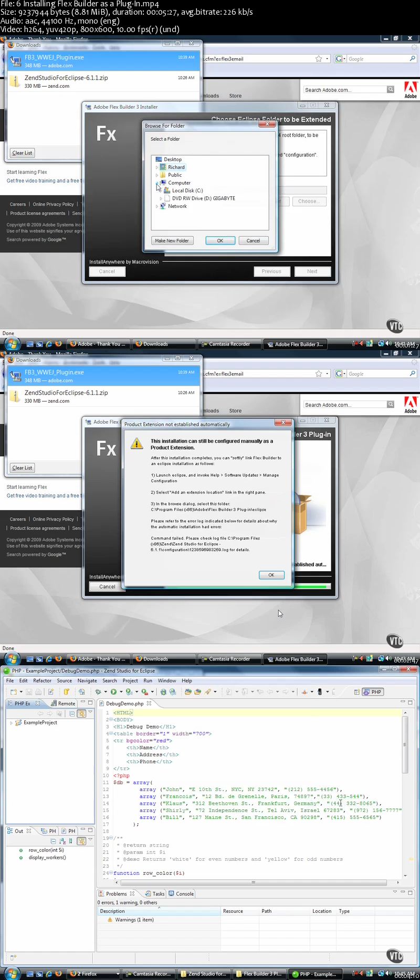Click the Previous button in Flex installer
The image size is (420, 980).
[271, 271]
